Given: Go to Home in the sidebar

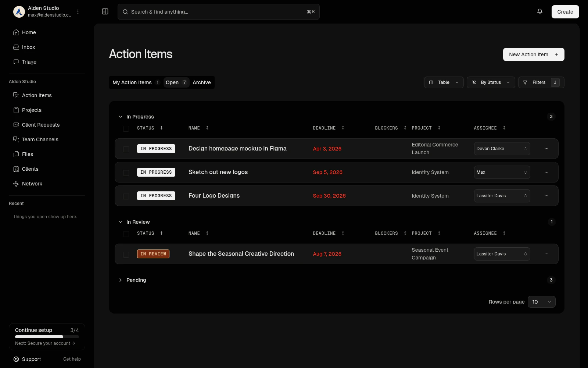Looking at the screenshot, I should click(47, 32).
